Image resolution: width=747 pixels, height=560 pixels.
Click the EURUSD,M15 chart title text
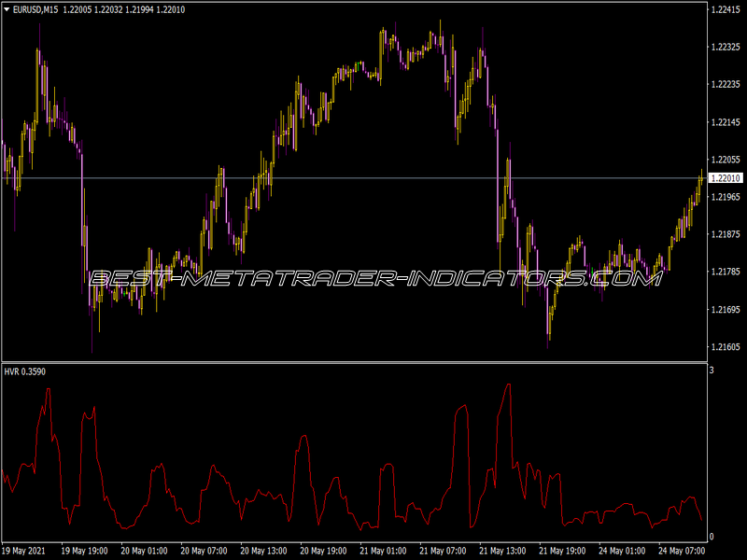pyautogui.click(x=35, y=9)
